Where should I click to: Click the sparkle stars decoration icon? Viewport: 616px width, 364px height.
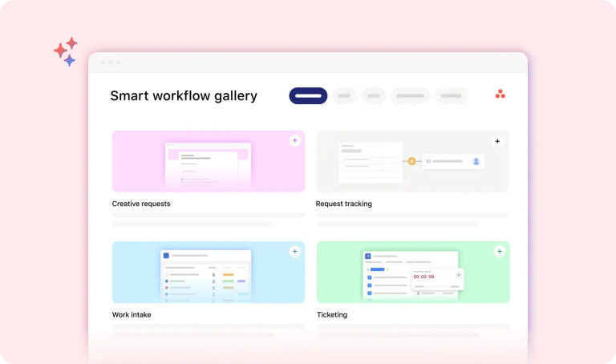(x=66, y=51)
